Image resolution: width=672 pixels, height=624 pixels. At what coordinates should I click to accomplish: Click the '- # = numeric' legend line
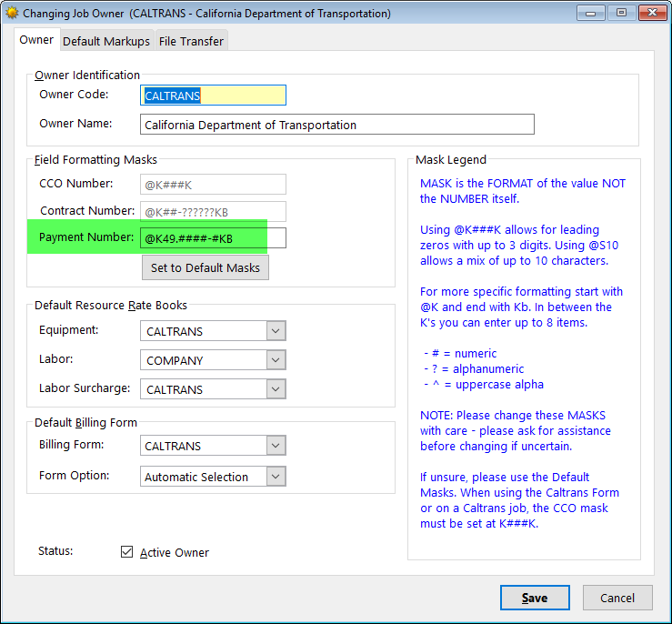(x=460, y=354)
